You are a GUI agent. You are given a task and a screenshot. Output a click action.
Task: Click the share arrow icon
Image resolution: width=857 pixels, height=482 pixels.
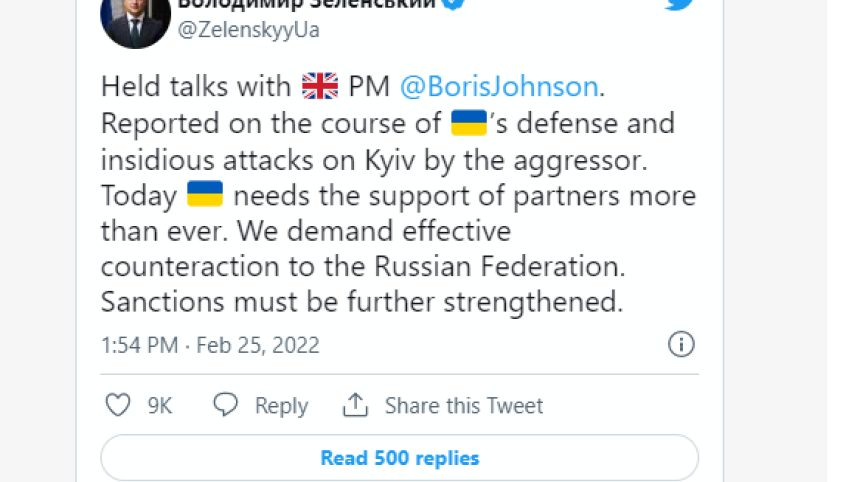355,405
